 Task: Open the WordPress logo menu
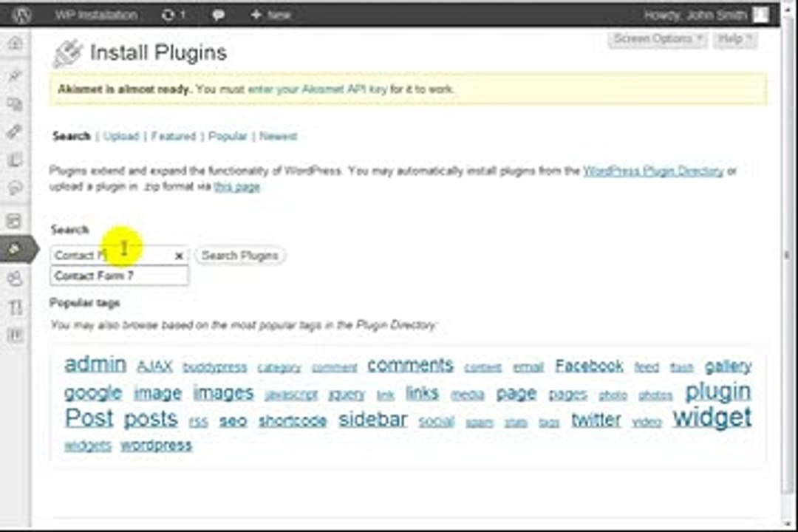pyautogui.click(x=21, y=15)
